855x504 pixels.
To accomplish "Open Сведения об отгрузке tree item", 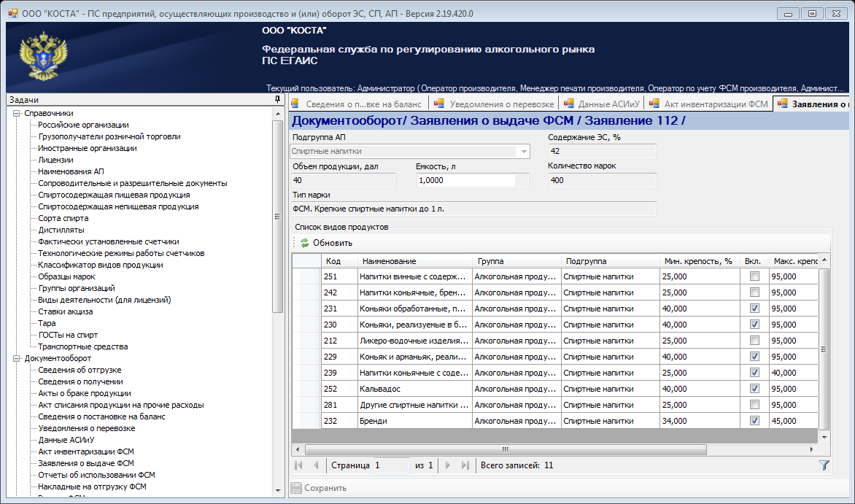I will pyautogui.click(x=80, y=370).
